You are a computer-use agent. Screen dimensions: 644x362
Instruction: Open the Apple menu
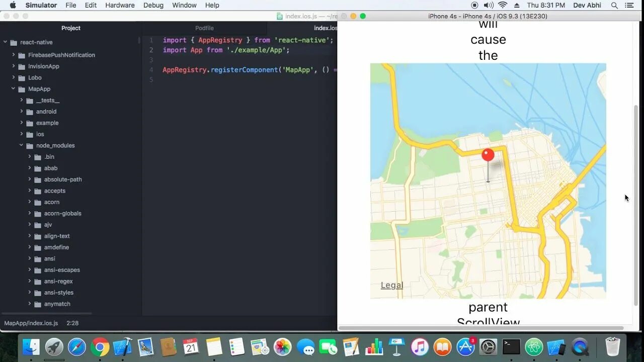click(x=13, y=5)
